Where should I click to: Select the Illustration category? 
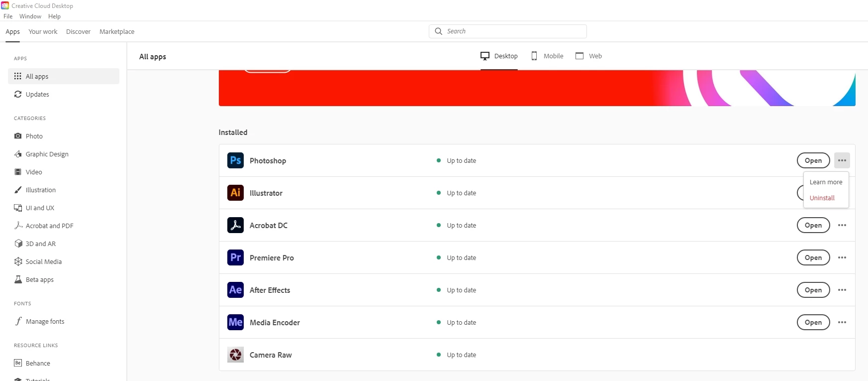point(64,190)
